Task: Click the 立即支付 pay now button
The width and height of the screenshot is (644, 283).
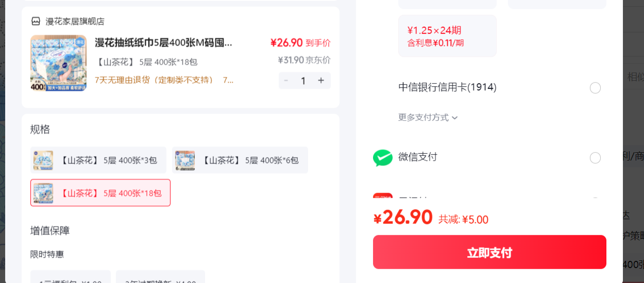Action: pos(489,252)
